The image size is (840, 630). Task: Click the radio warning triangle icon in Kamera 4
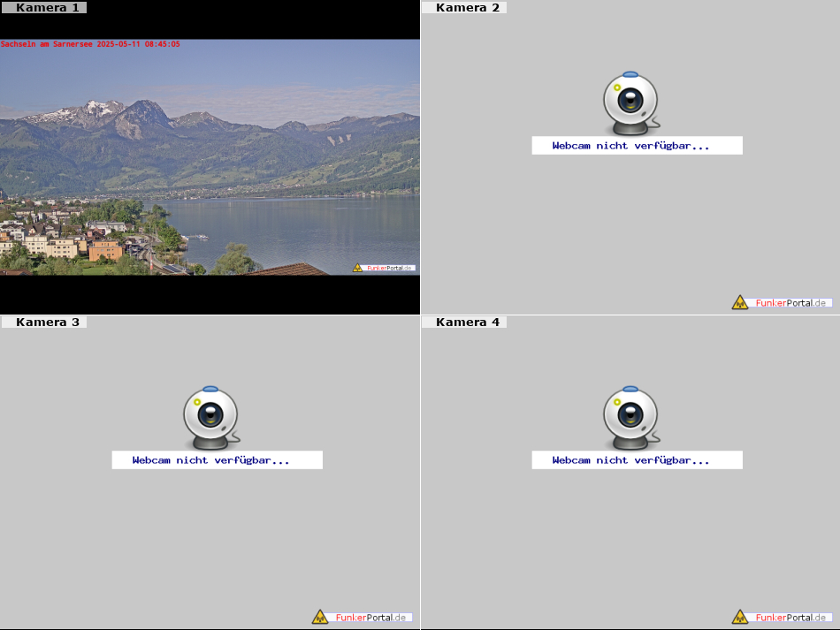click(740, 617)
